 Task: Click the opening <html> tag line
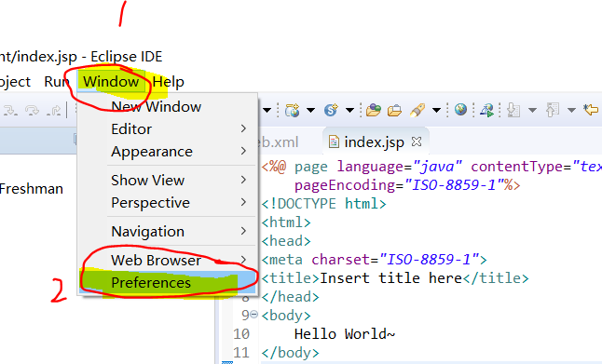coord(286,222)
